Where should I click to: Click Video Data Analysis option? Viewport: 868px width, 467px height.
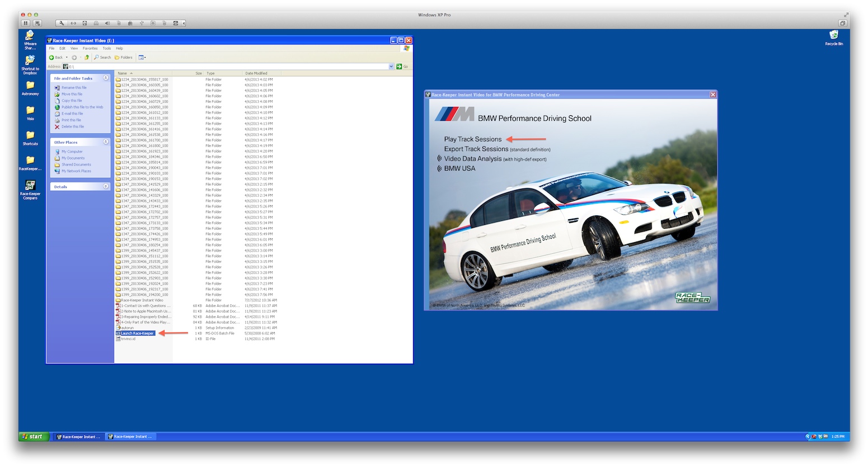click(495, 159)
